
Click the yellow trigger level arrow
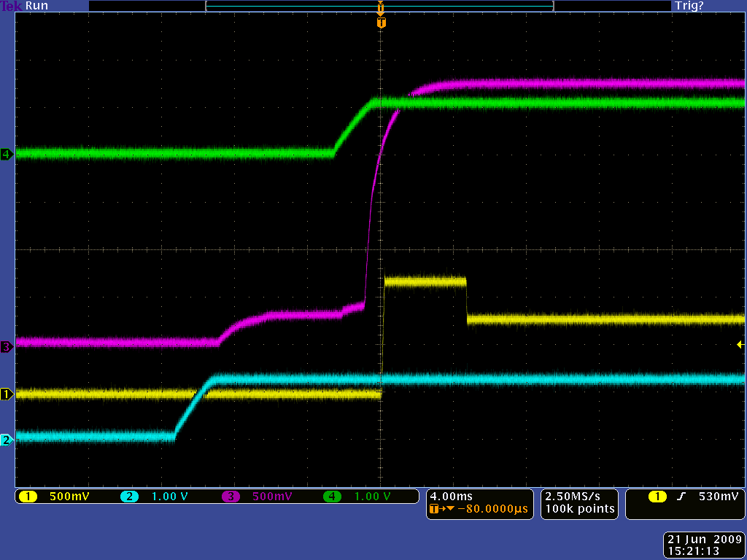[x=740, y=344]
